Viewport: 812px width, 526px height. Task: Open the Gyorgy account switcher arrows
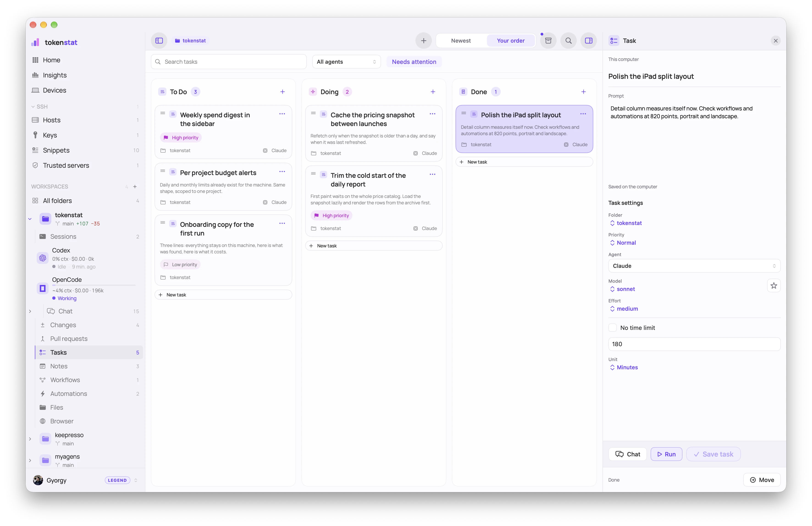136,480
